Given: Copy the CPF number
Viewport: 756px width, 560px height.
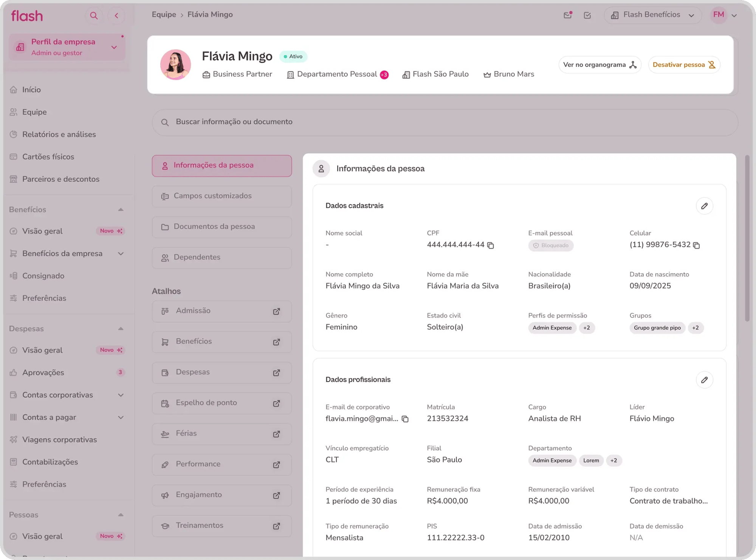Looking at the screenshot, I should [491, 245].
